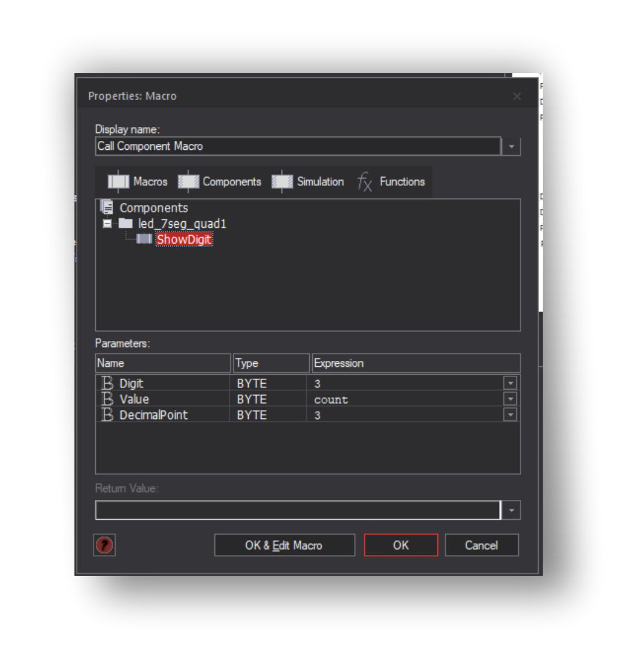Click the Return Value input field
This screenshot has height=666, width=644.
pos(298,510)
